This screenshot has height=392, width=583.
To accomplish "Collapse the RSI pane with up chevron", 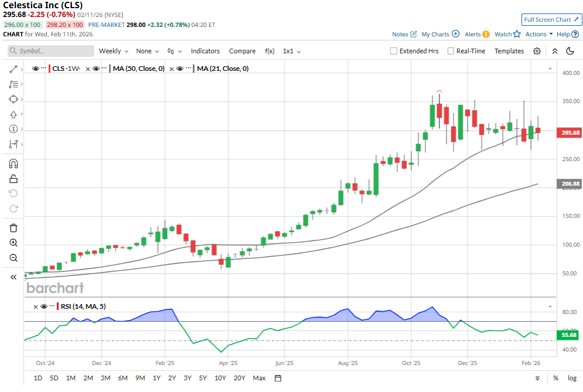I will [x=550, y=307].
